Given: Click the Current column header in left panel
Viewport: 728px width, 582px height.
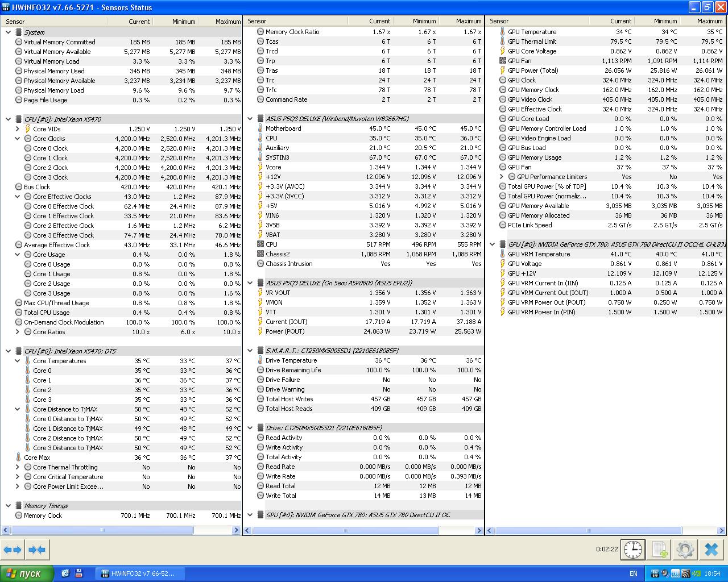Looking at the screenshot, I should click(129, 22).
